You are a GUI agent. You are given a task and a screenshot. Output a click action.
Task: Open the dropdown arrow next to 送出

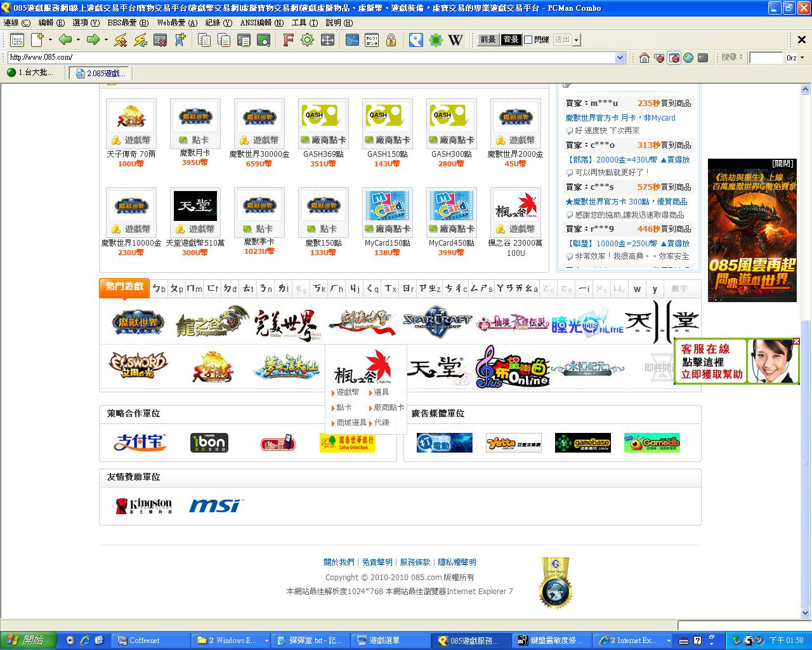(x=577, y=40)
